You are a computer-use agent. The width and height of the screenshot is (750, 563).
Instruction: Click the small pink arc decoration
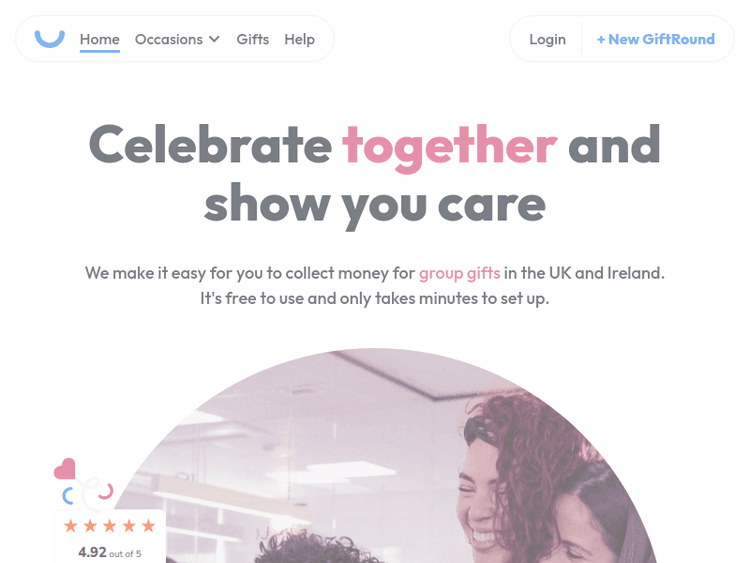click(106, 491)
